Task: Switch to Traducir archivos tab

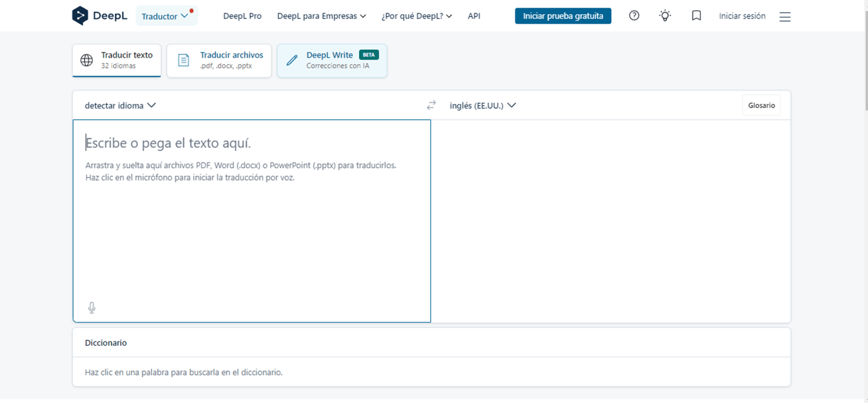Action: pyautogui.click(x=219, y=60)
